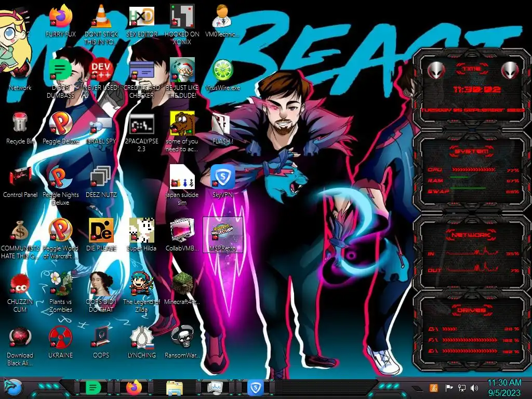This screenshot has height=399, width=532.
Task: Open the money bag COMMUNISTS HATE THIS icon
Action: pyautogui.click(x=20, y=239)
